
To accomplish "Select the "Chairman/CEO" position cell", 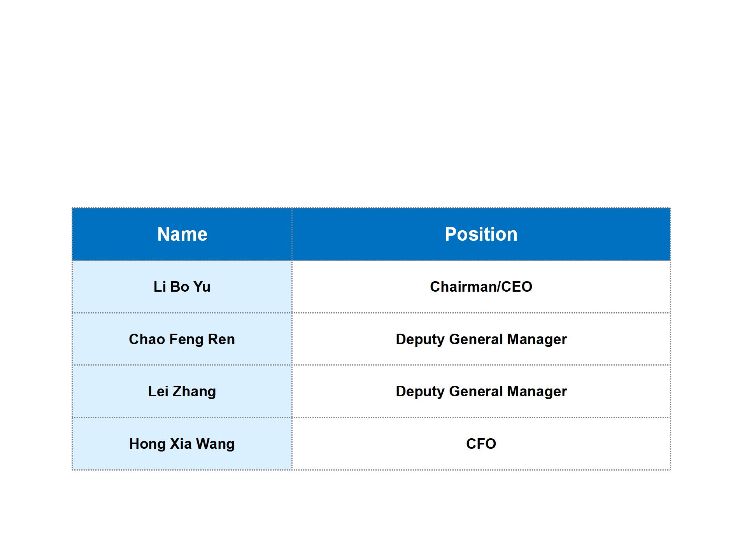I will (481, 287).
